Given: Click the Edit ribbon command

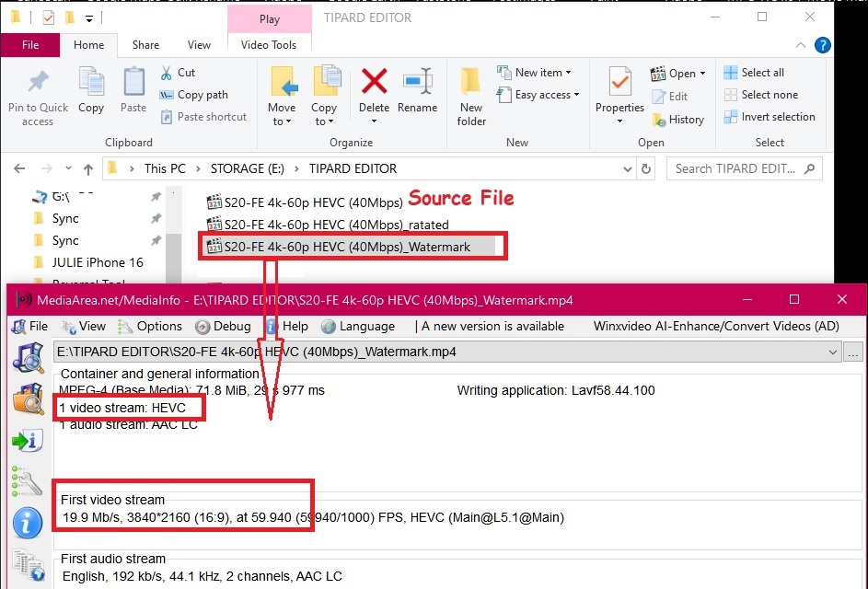Looking at the screenshot, I should 670,97.
